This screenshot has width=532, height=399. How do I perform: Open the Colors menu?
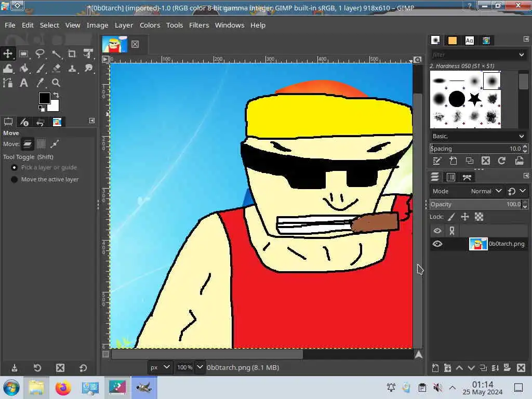(150, 25)
